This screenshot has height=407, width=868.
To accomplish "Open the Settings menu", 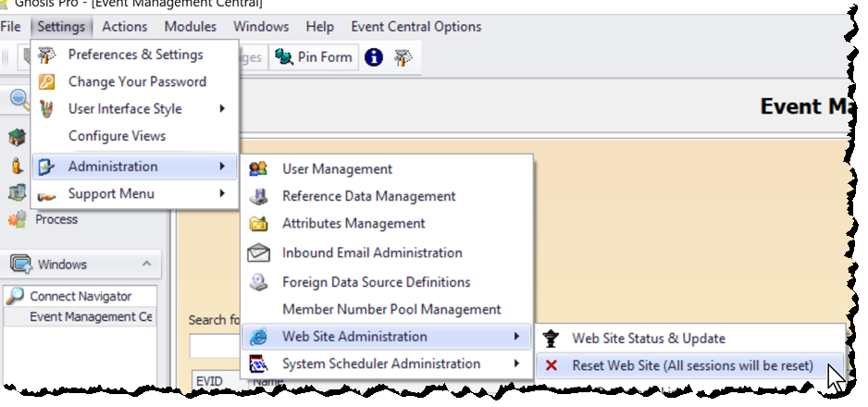I will click(61, 27).
